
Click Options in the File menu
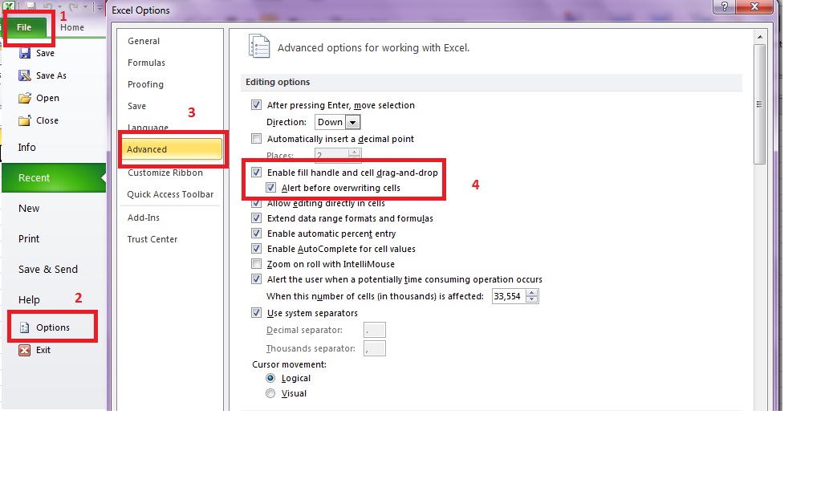click(53, 327)
